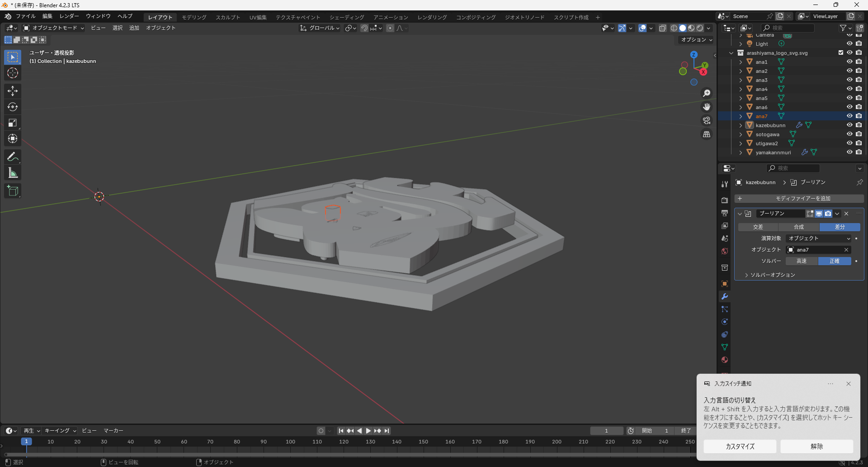The width and height of the screenshot is (868, 467).
Task: Toggle camera view in the viewport
Action: (707, 120)
